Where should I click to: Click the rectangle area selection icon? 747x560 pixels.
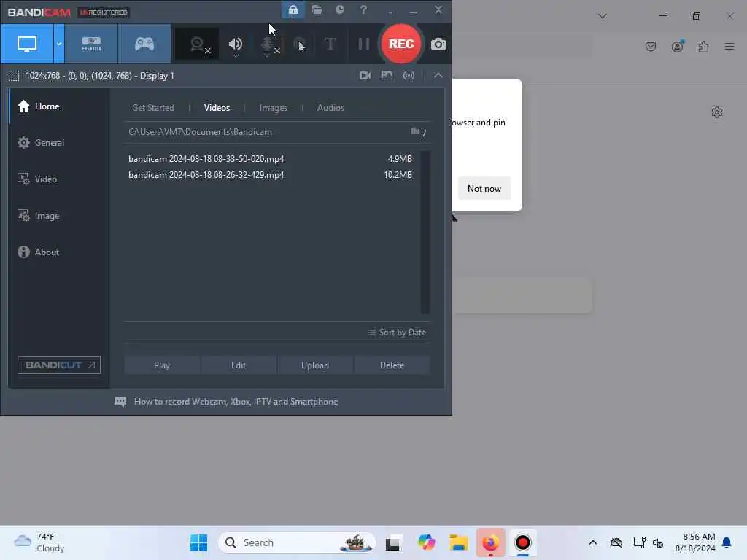14,76
